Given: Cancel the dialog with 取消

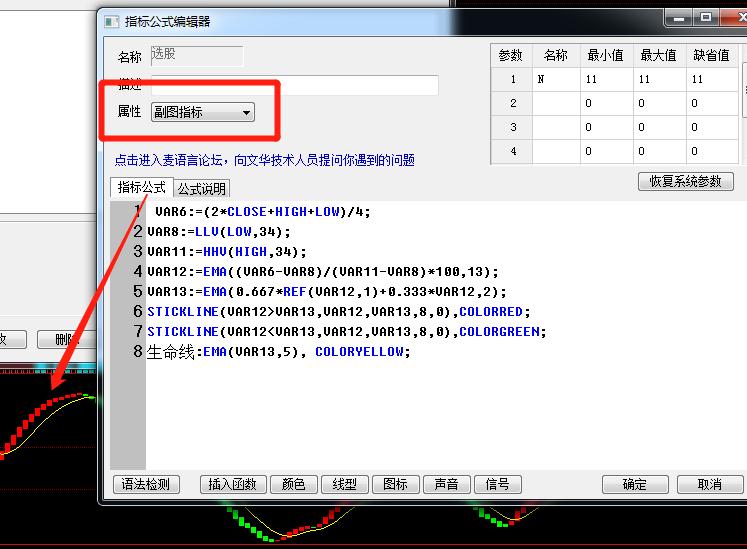Looking at the screenshot, I should tap(710, 484).
